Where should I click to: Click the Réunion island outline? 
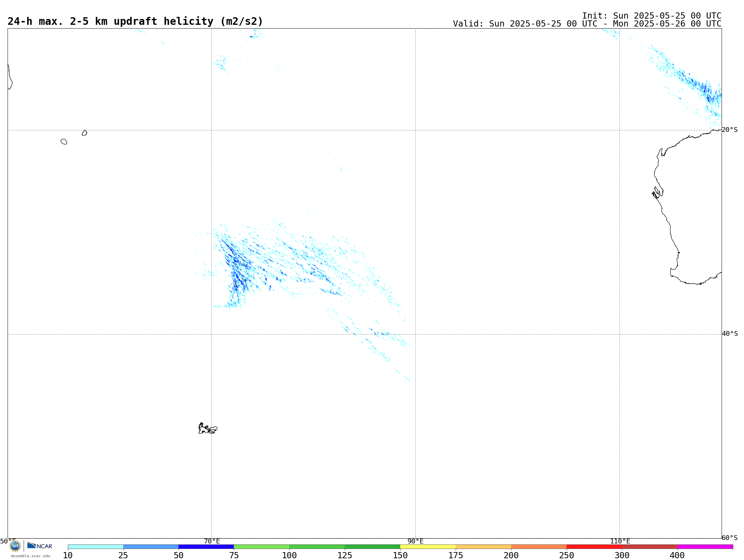click(64, 142)
